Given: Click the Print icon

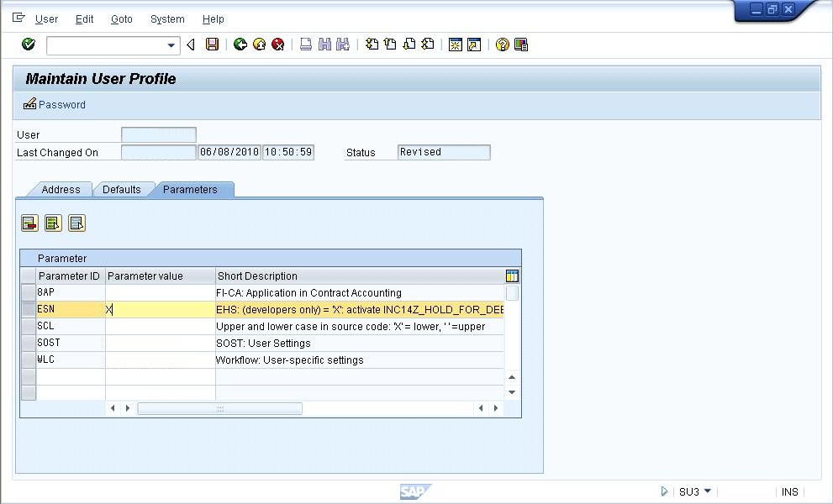Looking at the screenshot, I should tap(305, 45).
